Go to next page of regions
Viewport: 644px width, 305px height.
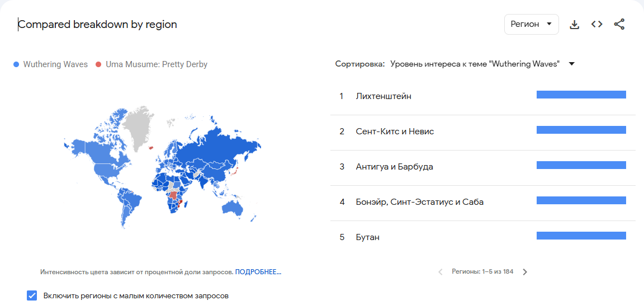(524, 272)
